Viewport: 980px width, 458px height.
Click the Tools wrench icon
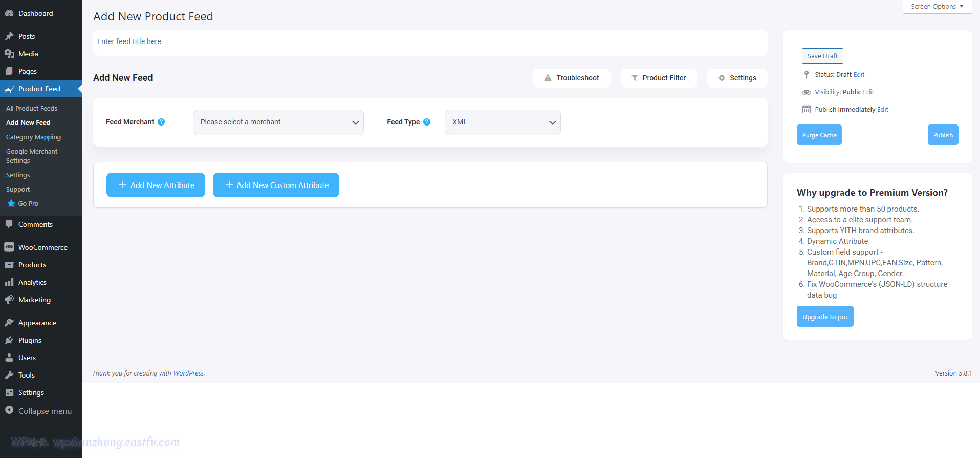point(9,375)
